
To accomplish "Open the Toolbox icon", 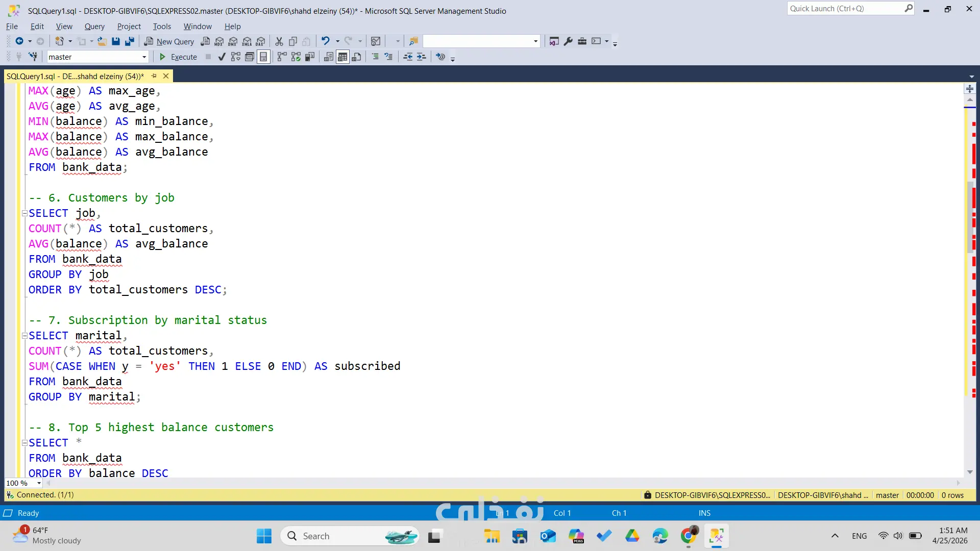I will (x=582, y=41).
